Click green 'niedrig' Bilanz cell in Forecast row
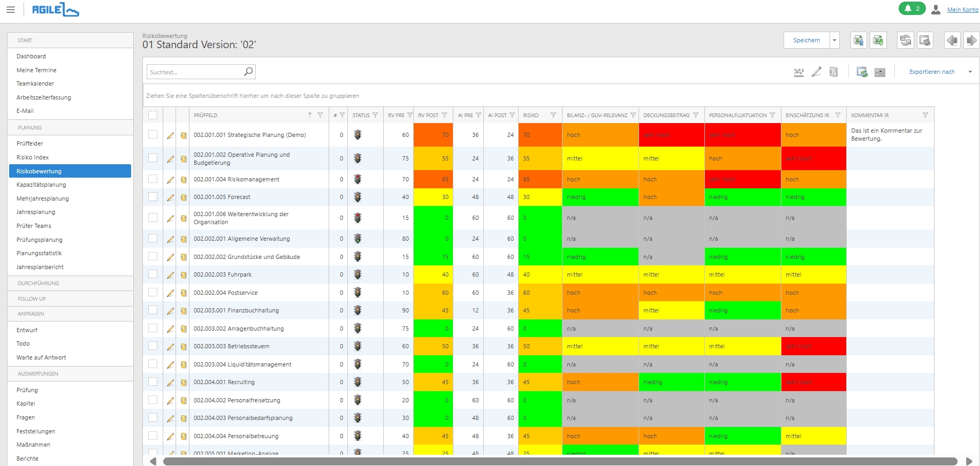980x466 pixels. pyautogui.click(x=600, y=197)
